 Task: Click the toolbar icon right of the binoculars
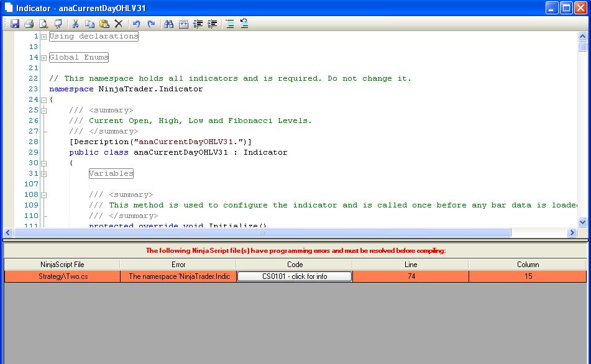(x=183, y=24)
